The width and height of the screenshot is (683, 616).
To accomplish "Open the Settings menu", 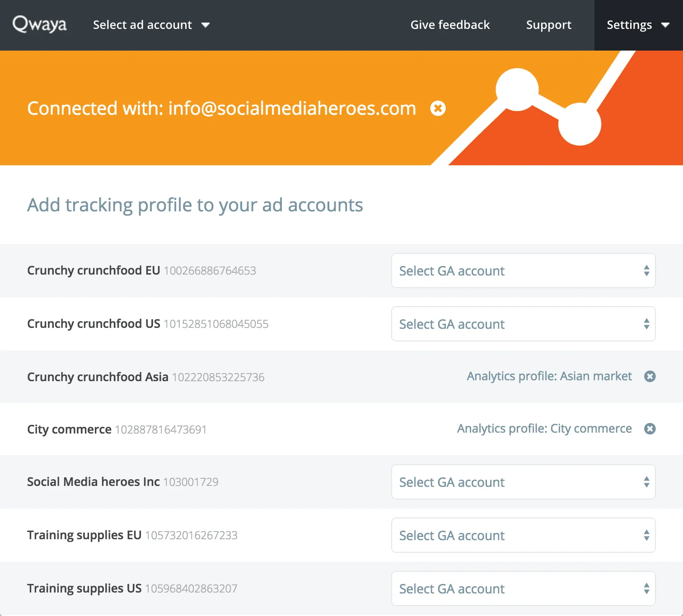I will pos(629,25).
